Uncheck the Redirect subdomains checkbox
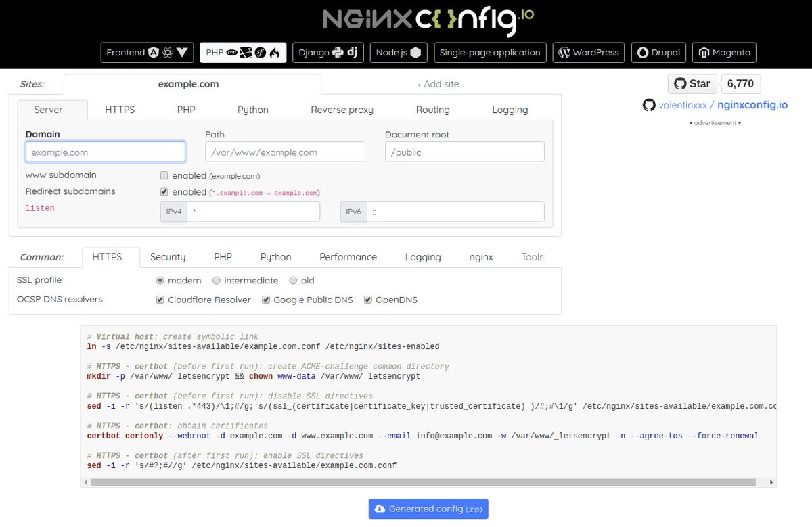The height and width of the screenshot is (527, 812). (164, 191)
